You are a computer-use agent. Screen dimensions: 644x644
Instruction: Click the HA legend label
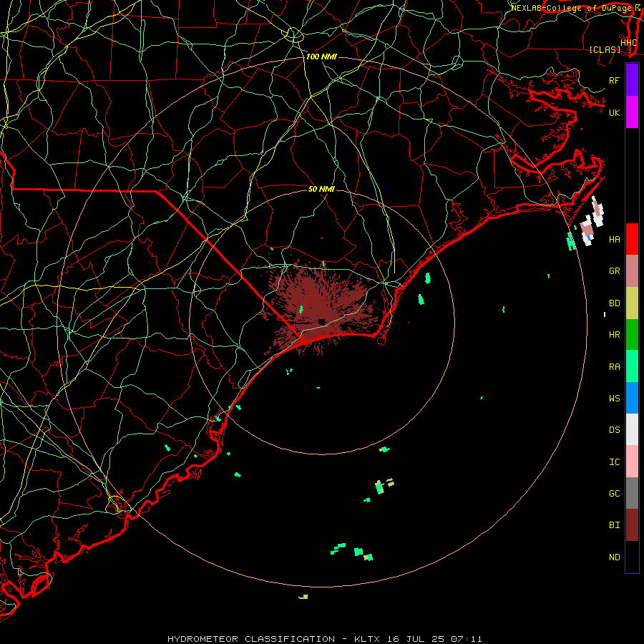[x=614, y=239]
